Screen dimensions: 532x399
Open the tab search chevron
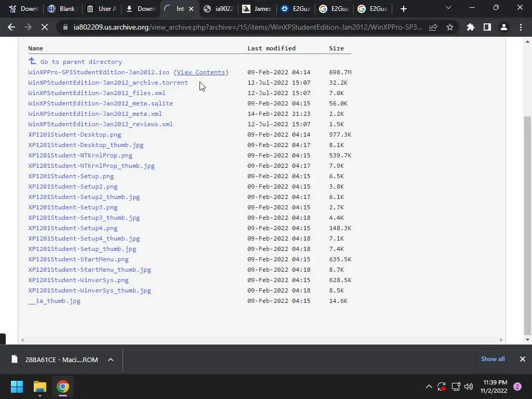448,7
